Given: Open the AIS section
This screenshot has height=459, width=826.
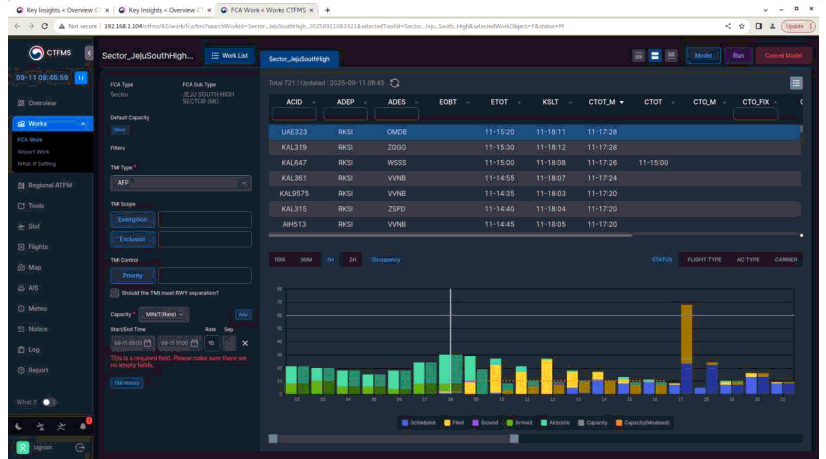Looking at the screenshot, I should click(33, 288).
